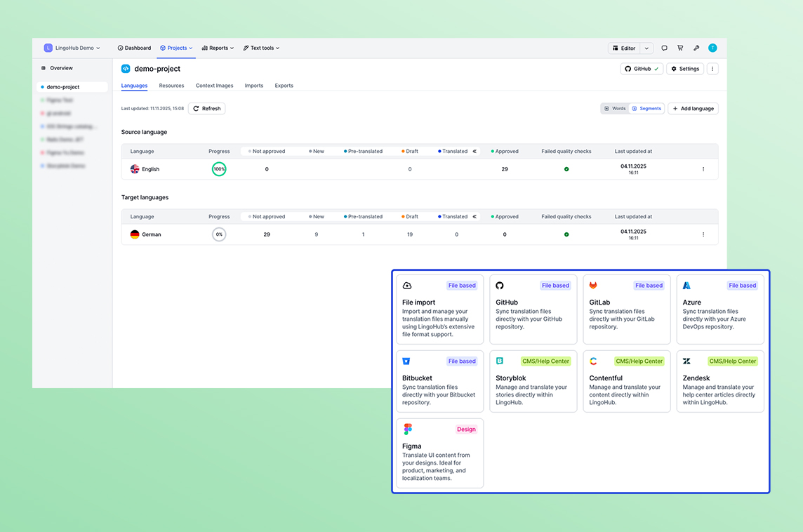This screenshot has height=532, width=803.
Task: Open the Context Images tab
Action: click(214, 86)
